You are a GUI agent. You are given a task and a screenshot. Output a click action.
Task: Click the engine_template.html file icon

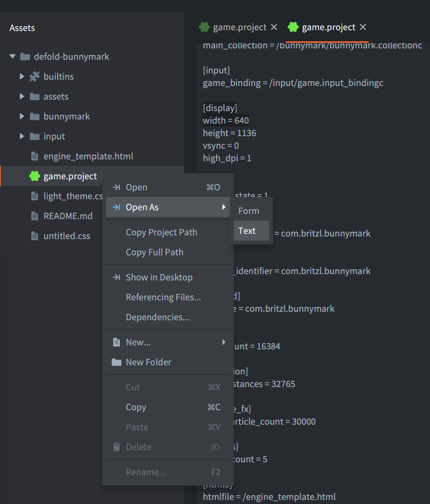click(x=35, y=156)
